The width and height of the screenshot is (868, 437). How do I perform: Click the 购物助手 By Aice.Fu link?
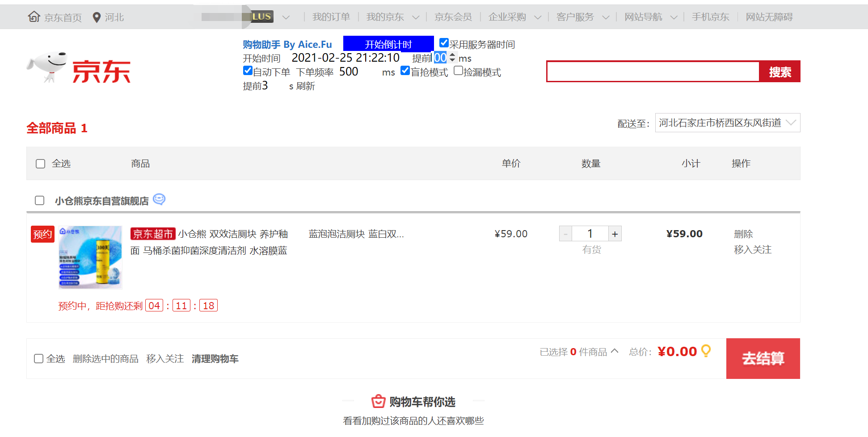click(x=287, y=44)
